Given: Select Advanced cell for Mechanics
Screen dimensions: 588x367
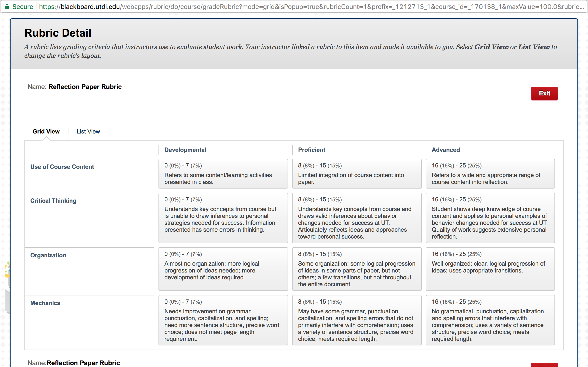Looking at the screenshot, I should pyautogui.click(x=490, y=320).
